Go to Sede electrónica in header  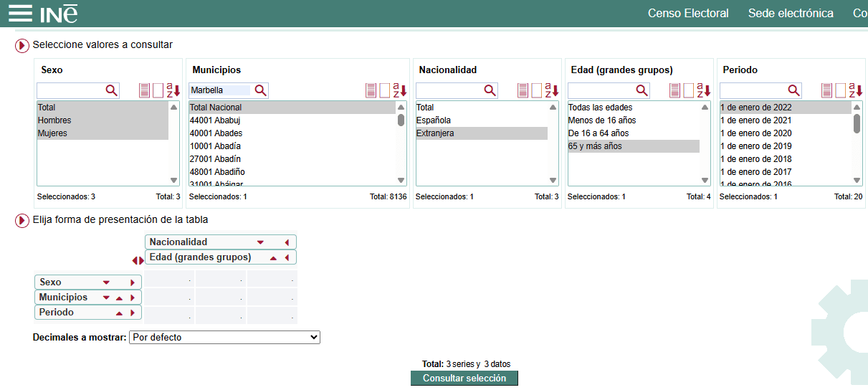pos(790,14)
